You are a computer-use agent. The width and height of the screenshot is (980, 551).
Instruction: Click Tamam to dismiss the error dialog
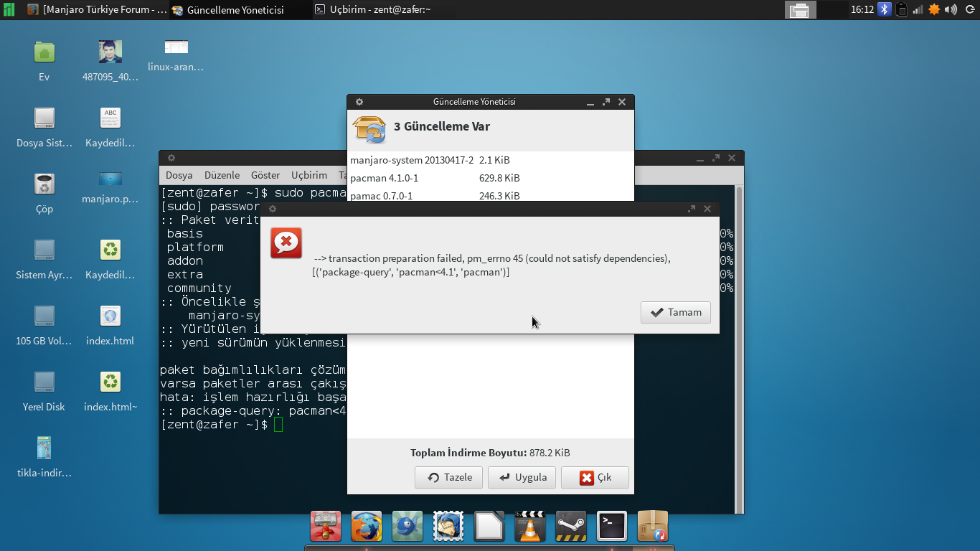tap(676, 312)
